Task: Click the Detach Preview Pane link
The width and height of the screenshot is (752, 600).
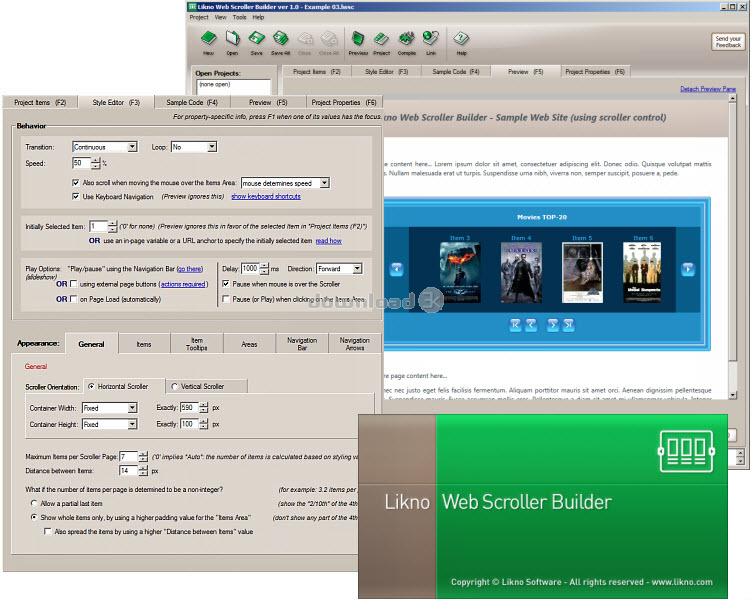Action: [x=708, y=89]
